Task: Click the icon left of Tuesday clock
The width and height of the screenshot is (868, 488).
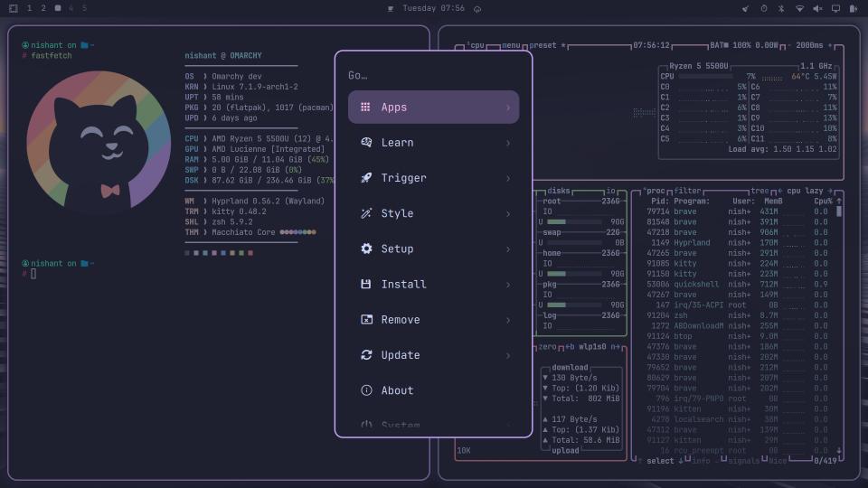Action: tap(391, 9)
